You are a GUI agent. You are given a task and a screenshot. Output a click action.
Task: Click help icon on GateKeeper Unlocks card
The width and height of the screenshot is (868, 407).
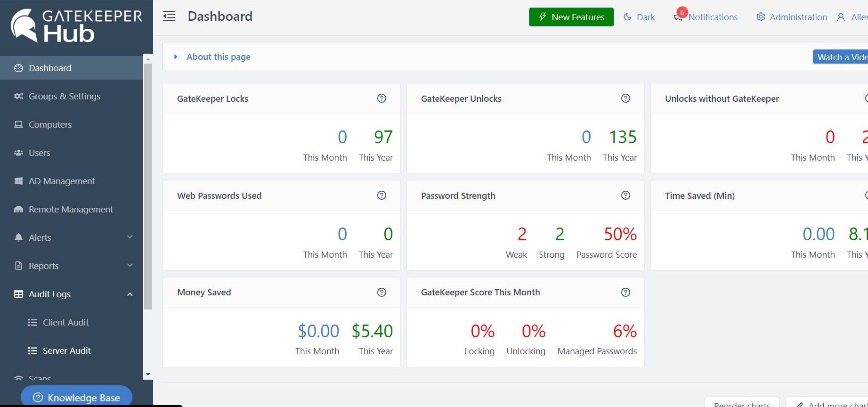[x=625, y=98]
